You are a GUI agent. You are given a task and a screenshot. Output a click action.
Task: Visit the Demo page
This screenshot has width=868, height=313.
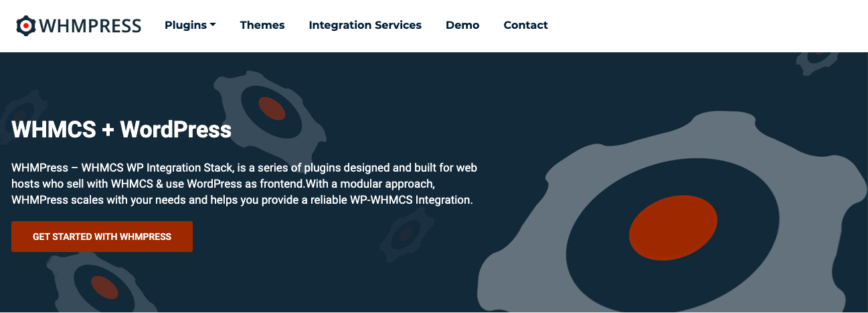(x=462, y=25)
